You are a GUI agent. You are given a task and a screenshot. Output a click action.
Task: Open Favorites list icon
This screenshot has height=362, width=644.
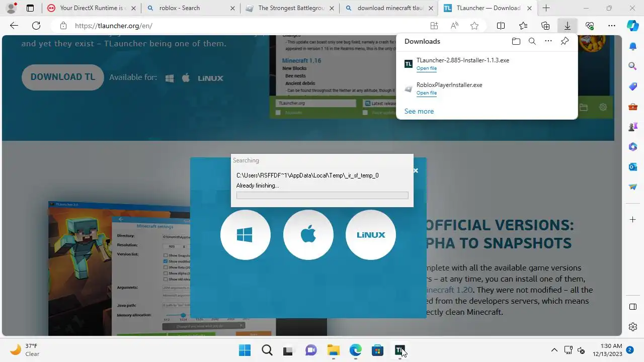[523, 26]
